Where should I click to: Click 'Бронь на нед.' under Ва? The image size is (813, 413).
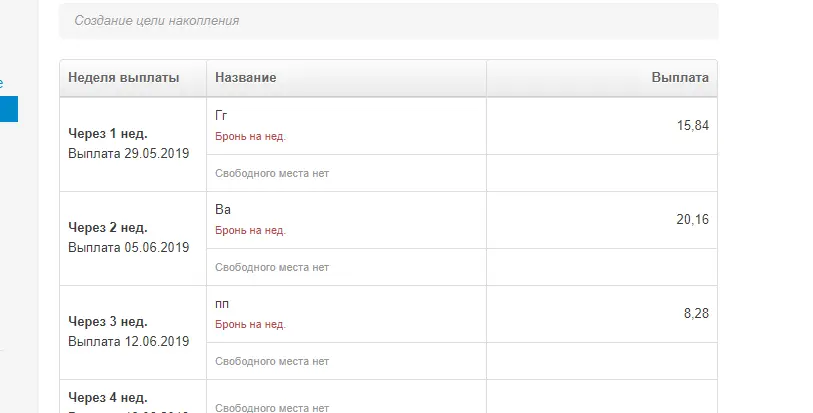click(250, 231)
